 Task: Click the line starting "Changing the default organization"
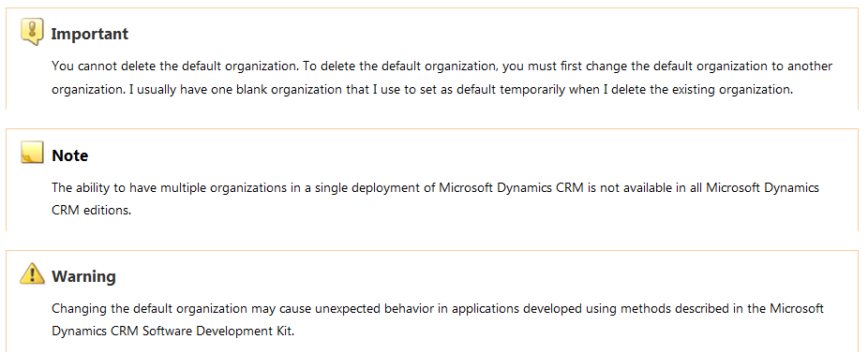(x=438, y=308)
